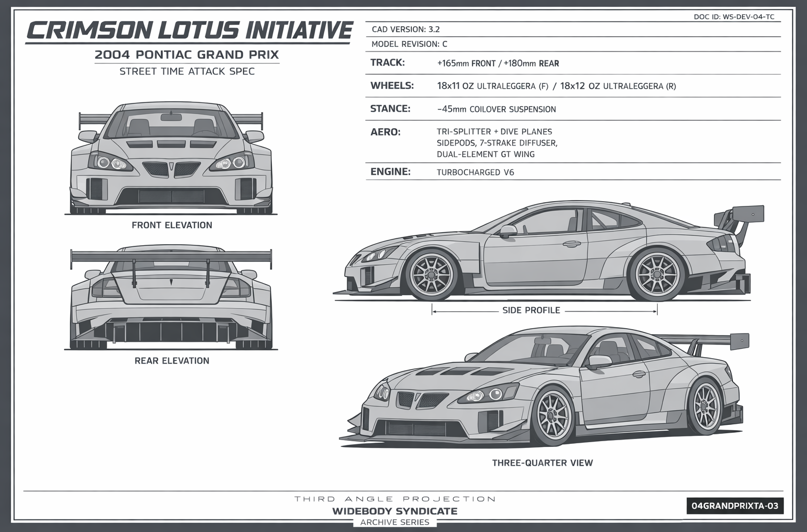The image size is (807, 532).
Task: Select the THIRD ANGLE PROJECTION footer text
Action: [x=395, y=499]
